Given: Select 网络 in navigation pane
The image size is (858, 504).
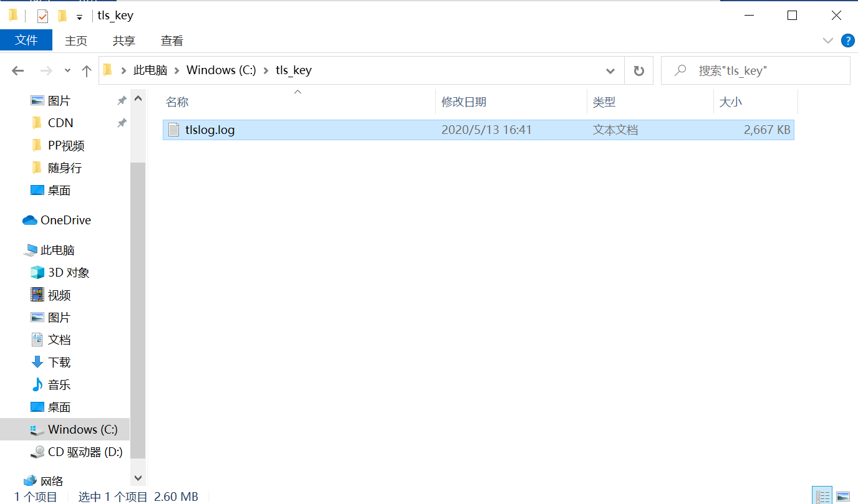Looking at the screenshot, I should pyautogui.click(x=52, y=481).
